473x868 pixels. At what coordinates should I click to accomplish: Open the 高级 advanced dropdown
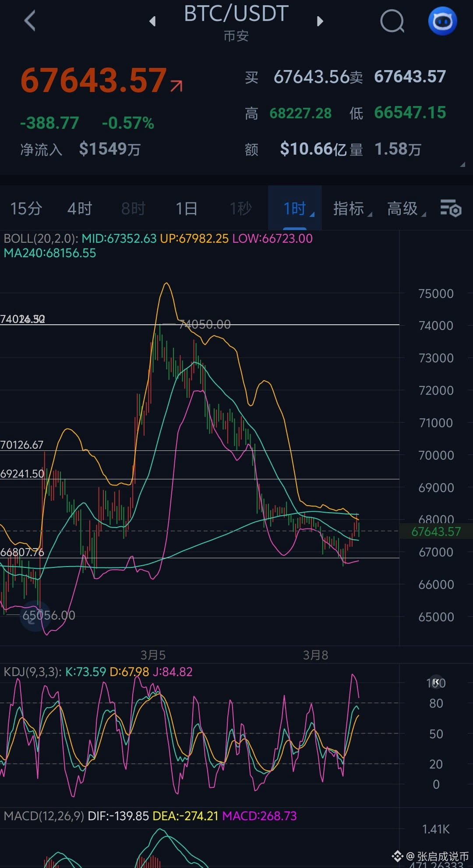click(406, 209)
